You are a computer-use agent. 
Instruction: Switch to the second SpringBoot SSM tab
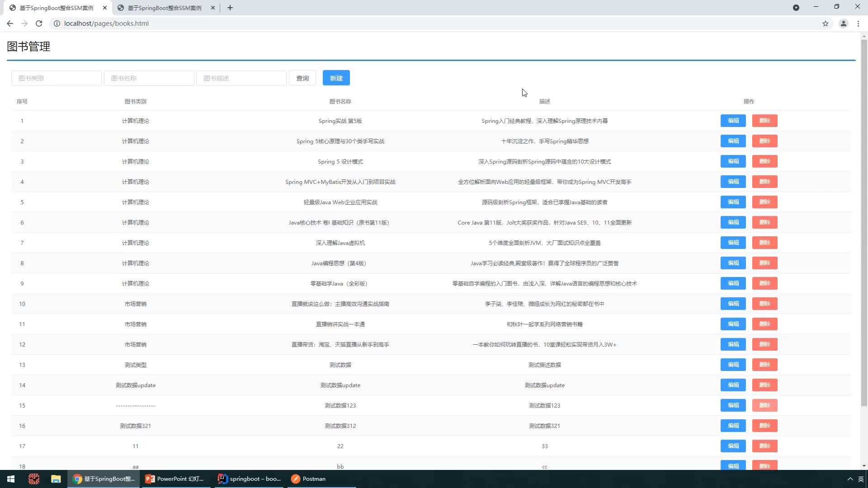click(164, 8)
